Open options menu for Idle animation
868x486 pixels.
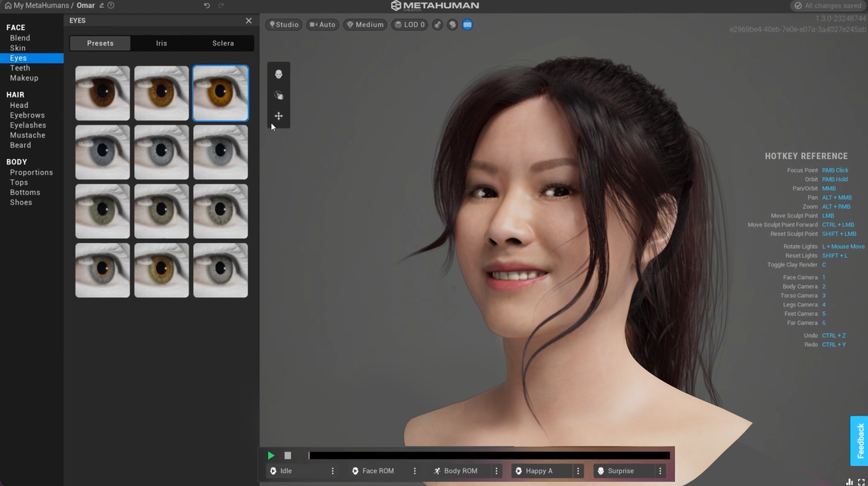pos(333,471)
